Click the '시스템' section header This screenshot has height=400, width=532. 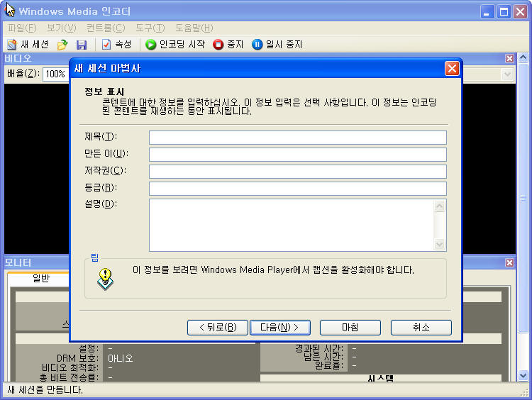[x=381, y=378]
